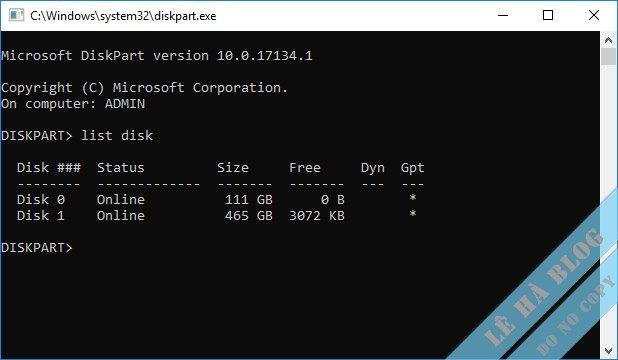Click the window title text C:\Windows\system32\diskpart.exe

[x=123, y=16]
